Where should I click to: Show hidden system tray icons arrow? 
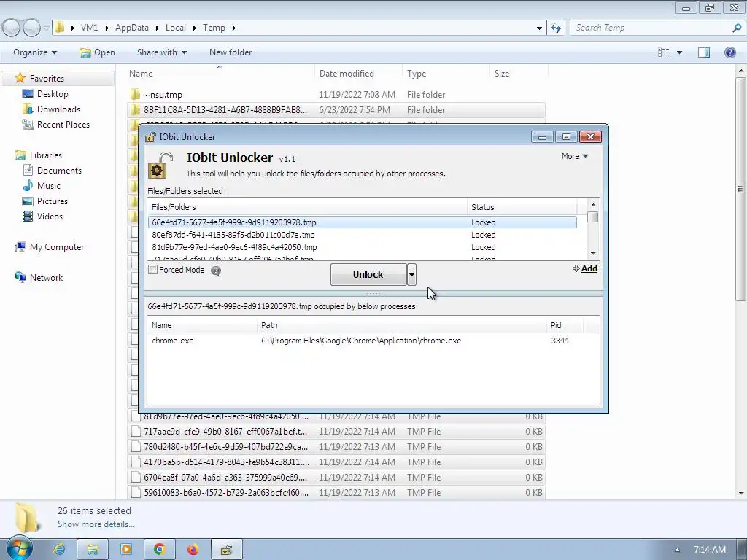pos(677,550)
